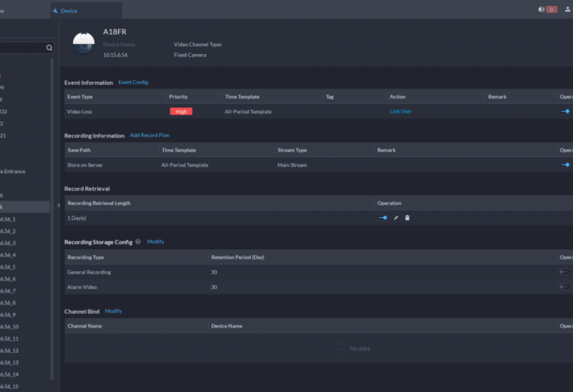Viewport: 573px width, 392px height.
Task: Select the Device tab wrench icon
Action: [x=55, y=11]
